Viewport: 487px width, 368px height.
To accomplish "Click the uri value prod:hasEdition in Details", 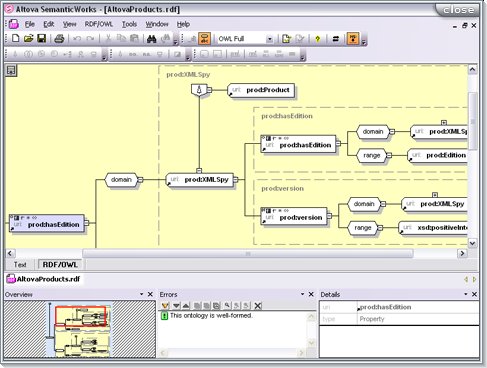I will pyautogui.click(x=385, y=307).
